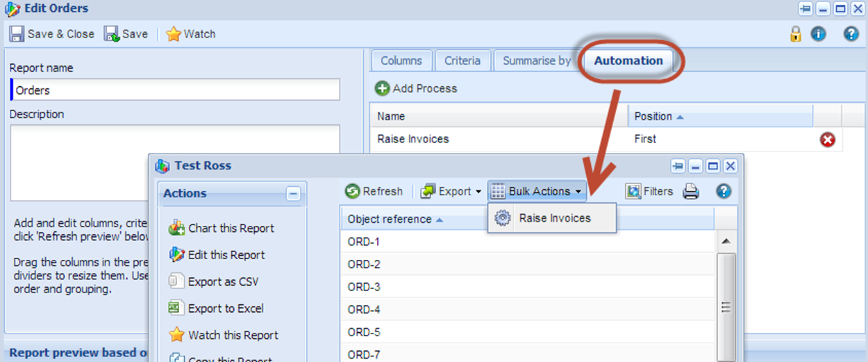Switch to the Columns tab
868x362 pixels.
(401, 61)
